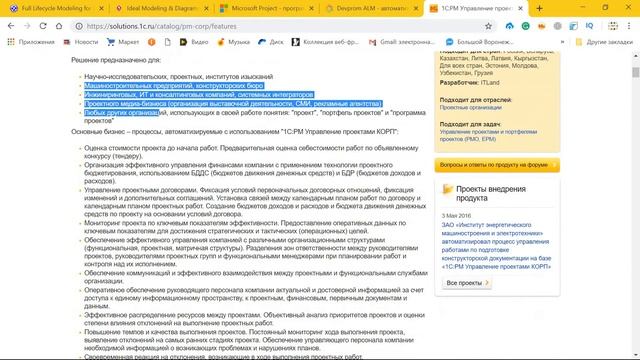Open the cloud upload extension icon

point(509,26)
